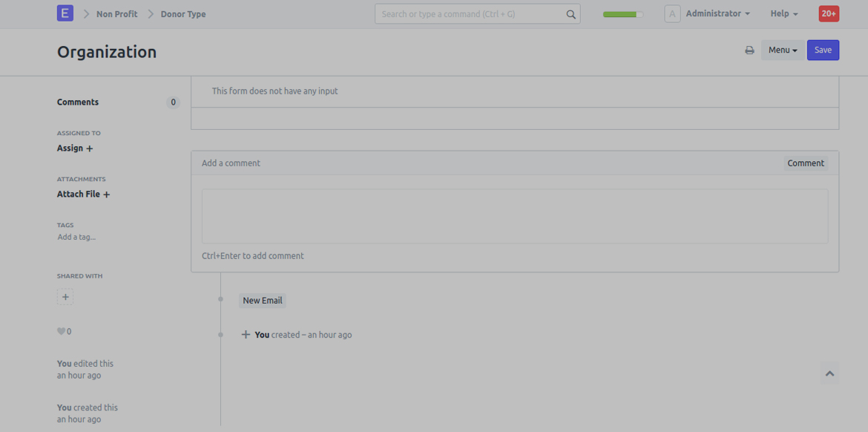868x432 pixels.
Task: Open the Help dropdown
Action: (783, 14)
